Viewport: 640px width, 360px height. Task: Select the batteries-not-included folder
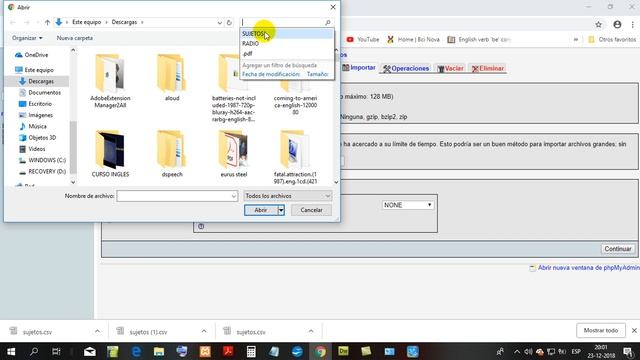pos(233,88)
